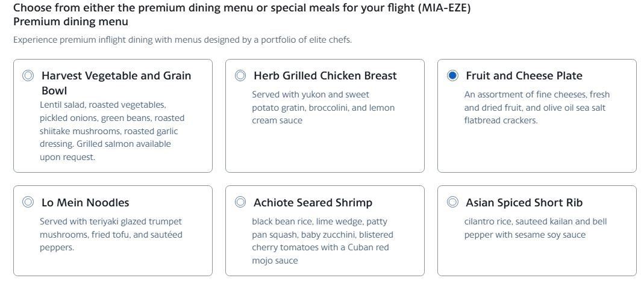Viewport: 644px width, 287px height.
Task: Choose the Asian Spiced Short Rib radio button
Action: pyautogui.click(x=452, y=203)
